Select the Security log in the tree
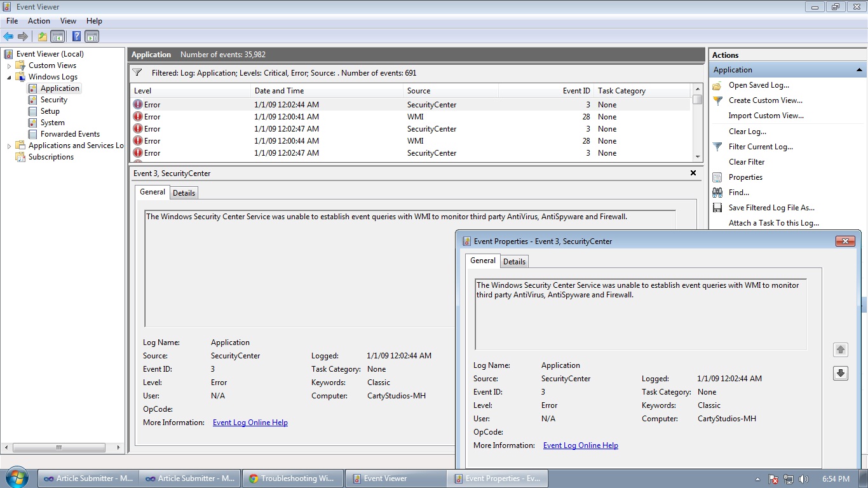The image size is (868, 488). [54, 100]
